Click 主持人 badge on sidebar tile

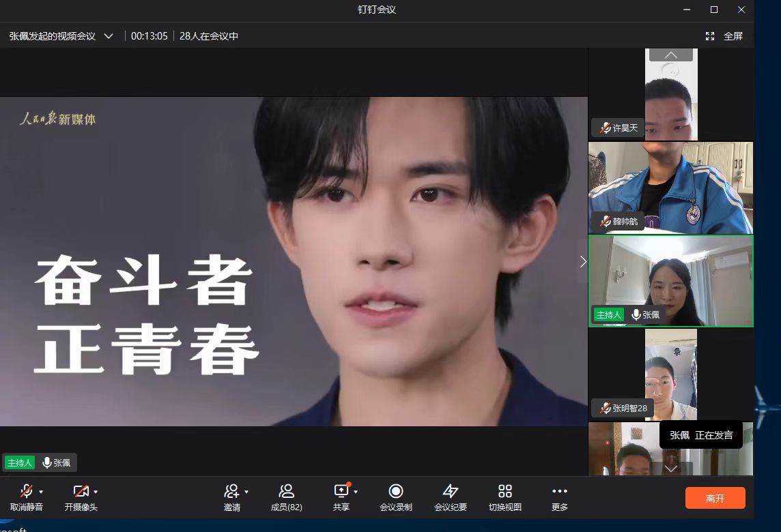pos(609,314)
